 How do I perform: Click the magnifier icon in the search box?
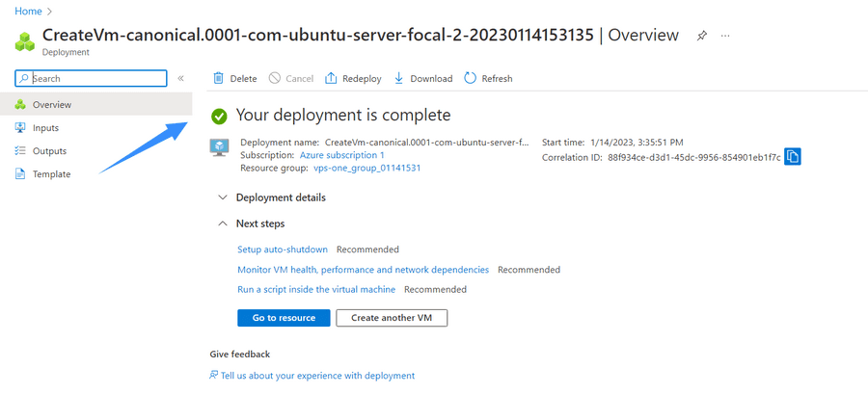tap(24, 78)
